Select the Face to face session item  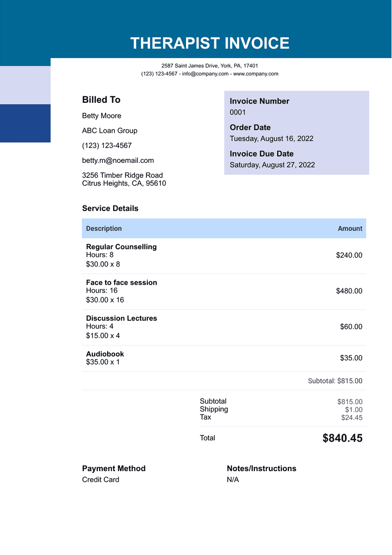122,282
